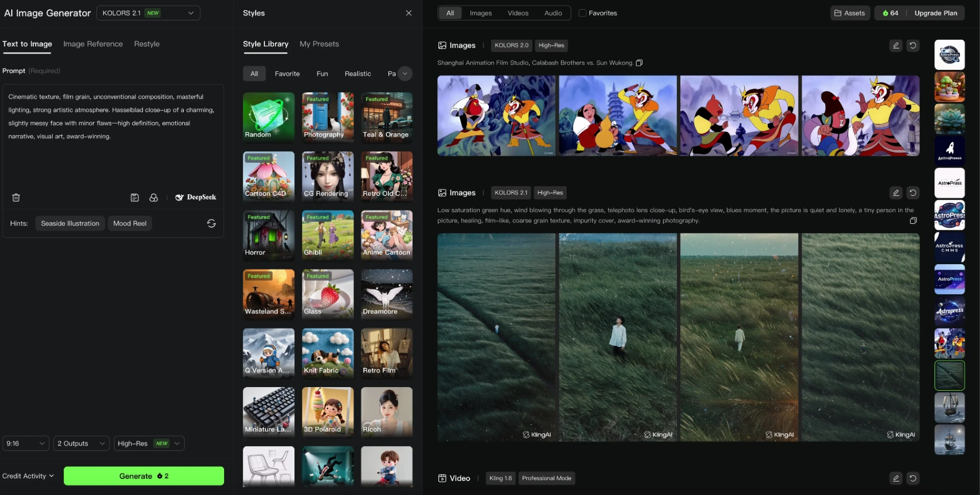Open the KOLORS 2.1 model dropdown

148,13
